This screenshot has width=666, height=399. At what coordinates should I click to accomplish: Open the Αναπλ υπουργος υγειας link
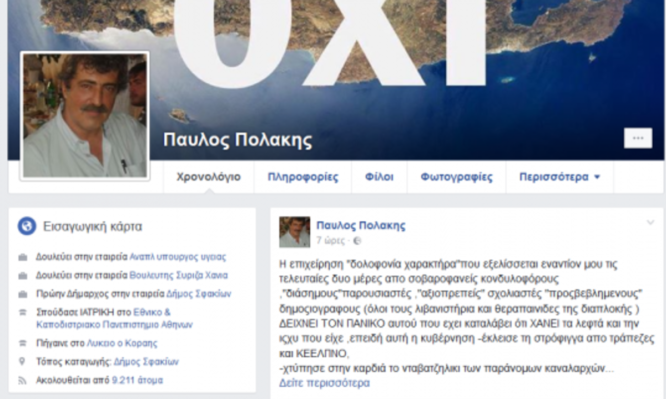178,257
